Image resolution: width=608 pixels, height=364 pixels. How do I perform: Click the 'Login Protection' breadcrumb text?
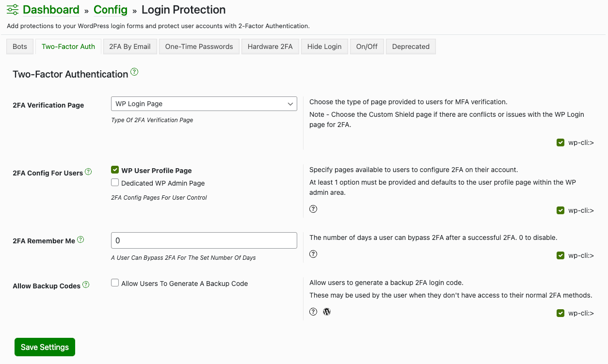pos(183,10)
